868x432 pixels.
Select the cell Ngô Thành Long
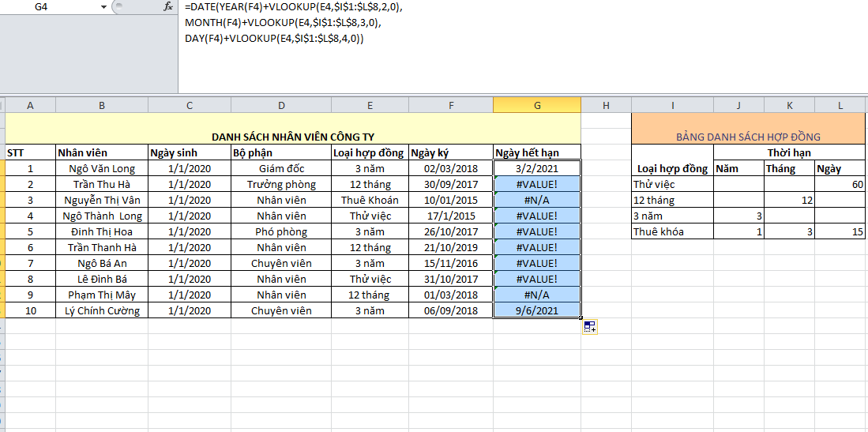pyautogui.click(x=102, y=216)
